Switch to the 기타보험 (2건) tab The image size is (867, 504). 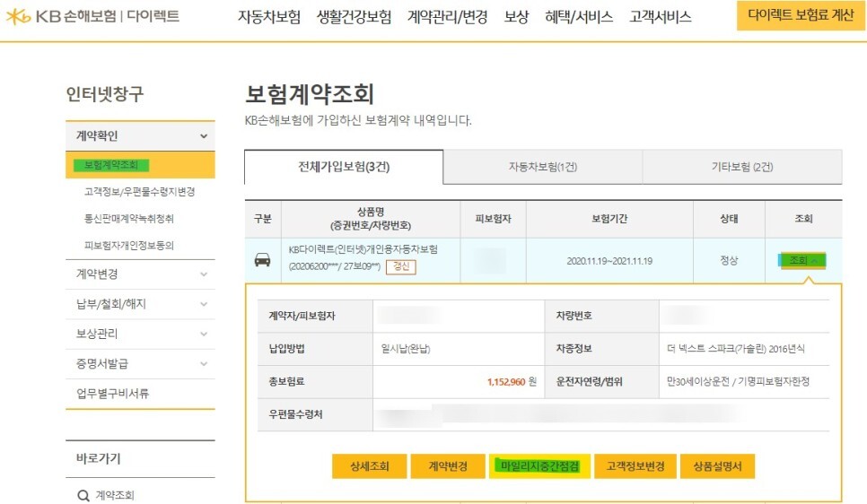click(742, 167)
